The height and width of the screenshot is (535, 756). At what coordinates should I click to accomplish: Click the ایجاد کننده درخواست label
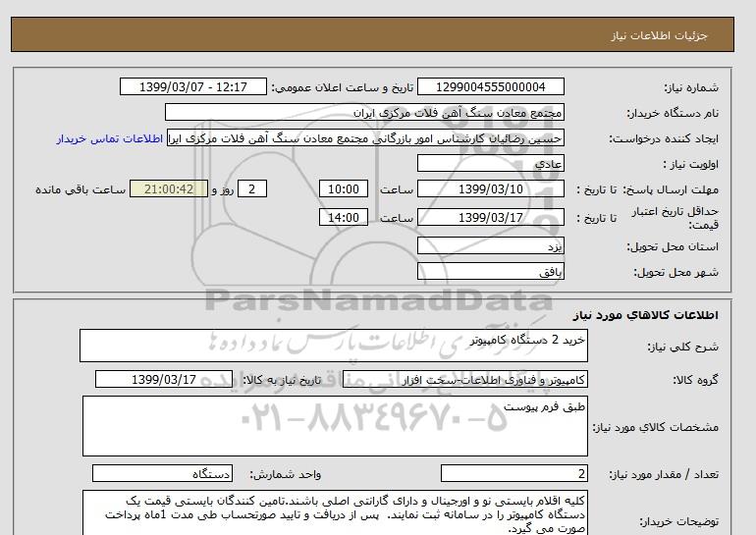click(664, 138)
